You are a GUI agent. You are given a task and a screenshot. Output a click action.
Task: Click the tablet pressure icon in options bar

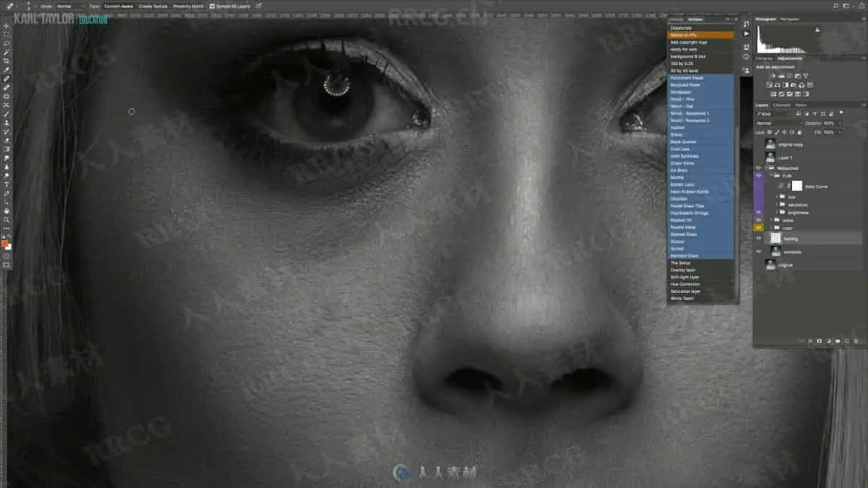pos(258,6)
